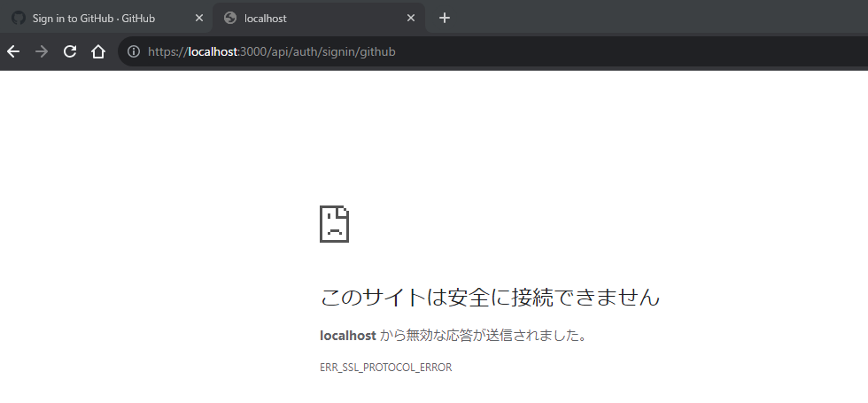Click the GitHub favicon on first tab
This screenshot has height=403, width=868.
point(19,18)
